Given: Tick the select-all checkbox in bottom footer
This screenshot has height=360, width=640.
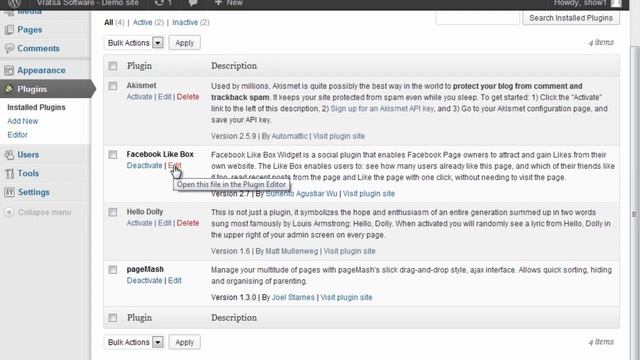Looking at the screenshot, I should (113, 318).
